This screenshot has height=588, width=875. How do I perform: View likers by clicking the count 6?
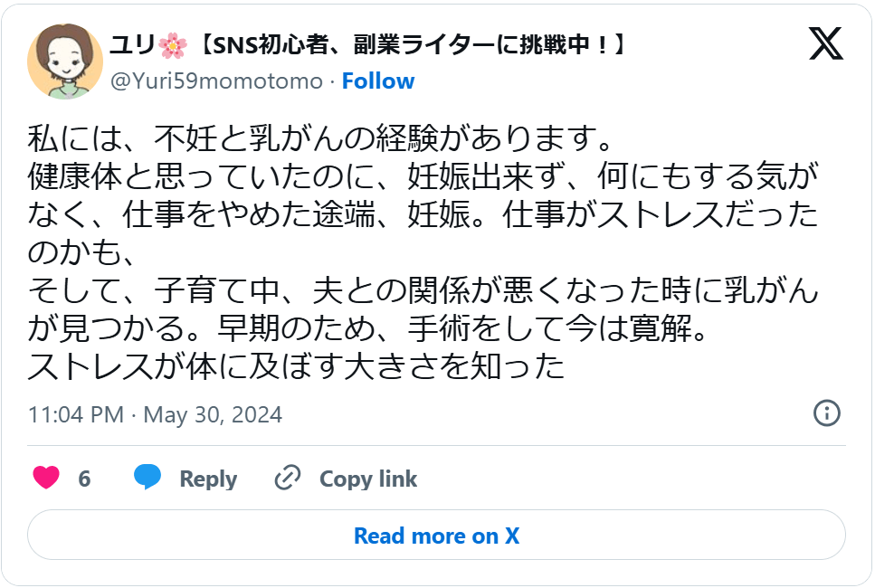pos(82,478)
